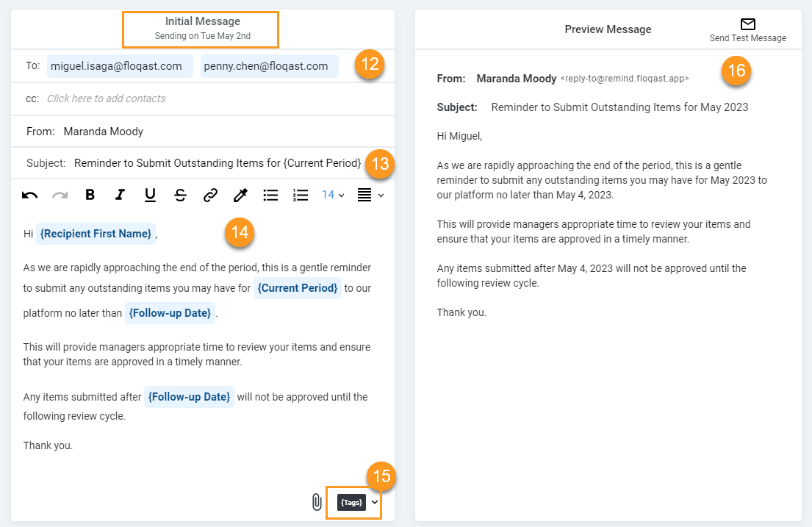Click the {Follow-up Date} tag after 'submitted after'
812x527 pixels.
[x=189, y=397]
